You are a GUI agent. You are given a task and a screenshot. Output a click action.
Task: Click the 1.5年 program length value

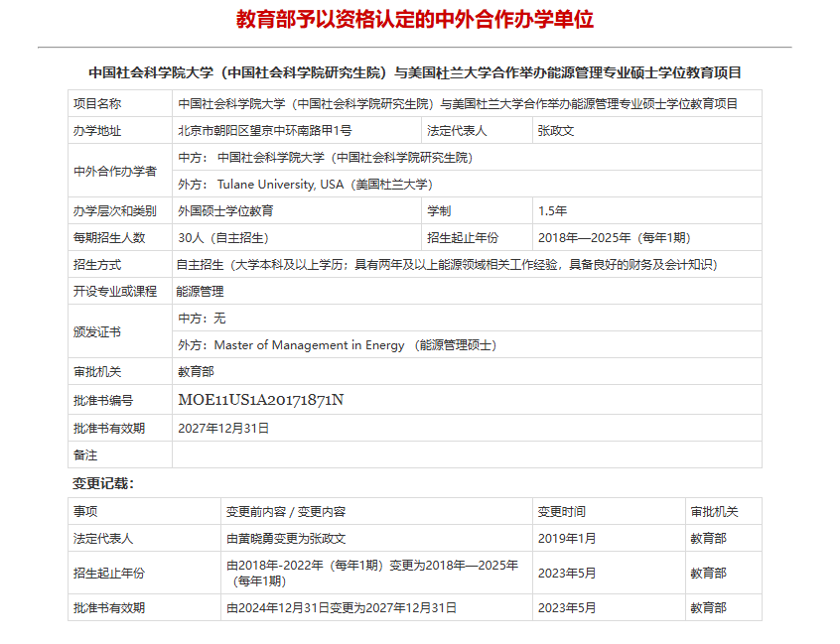click(552, 210)
